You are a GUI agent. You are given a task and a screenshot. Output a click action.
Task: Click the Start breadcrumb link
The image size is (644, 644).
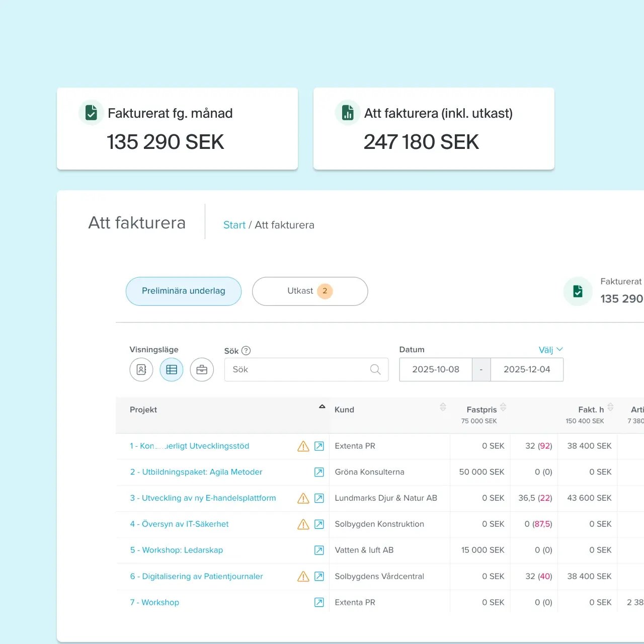pos(234,225)
